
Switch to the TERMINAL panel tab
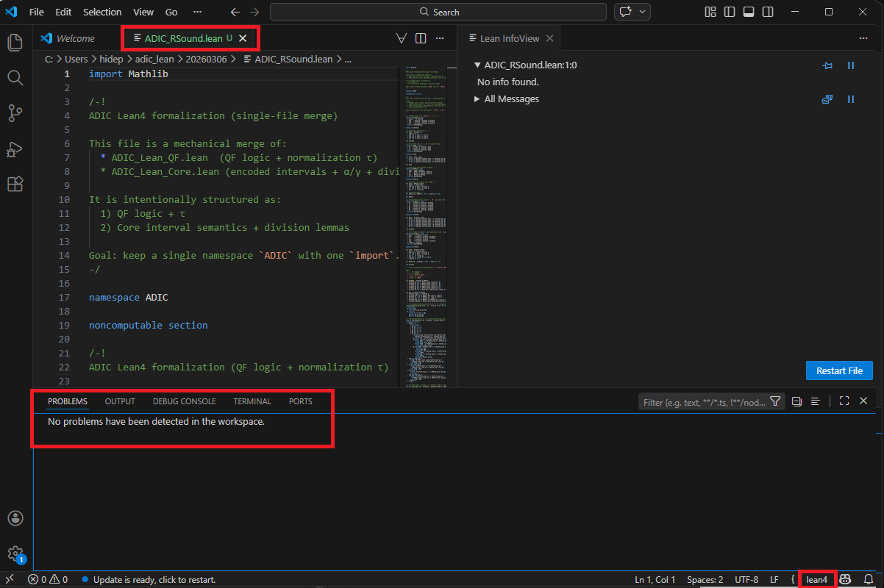pos(252,401)
